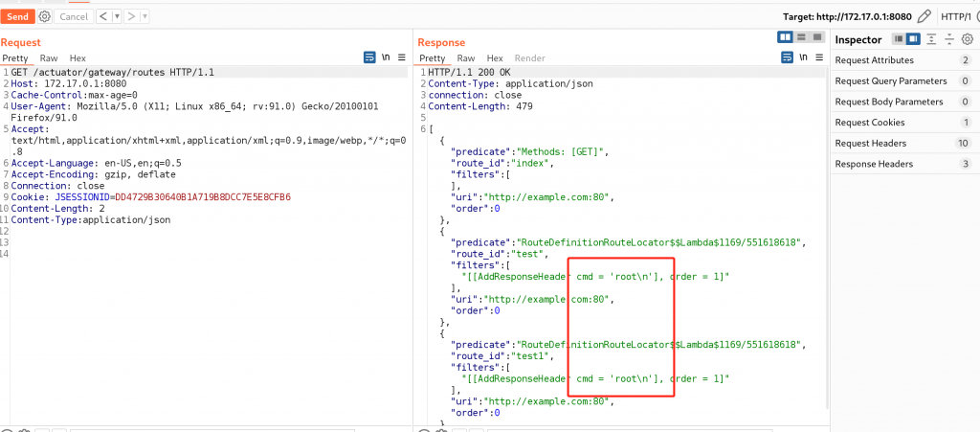This screenshot has width=980, height=432.
Task: Click the "route_id":"test" JSON line
Action: click(501, 254)
